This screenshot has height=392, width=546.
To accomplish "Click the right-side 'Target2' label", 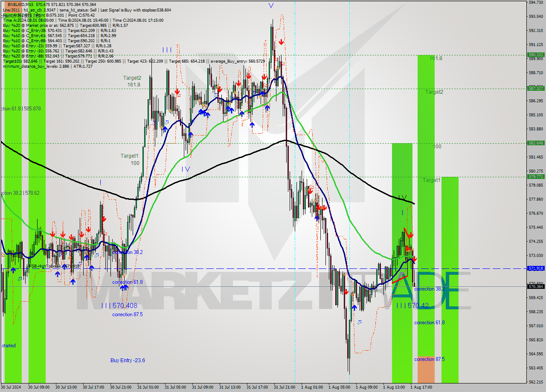I will tap(434, 92).
